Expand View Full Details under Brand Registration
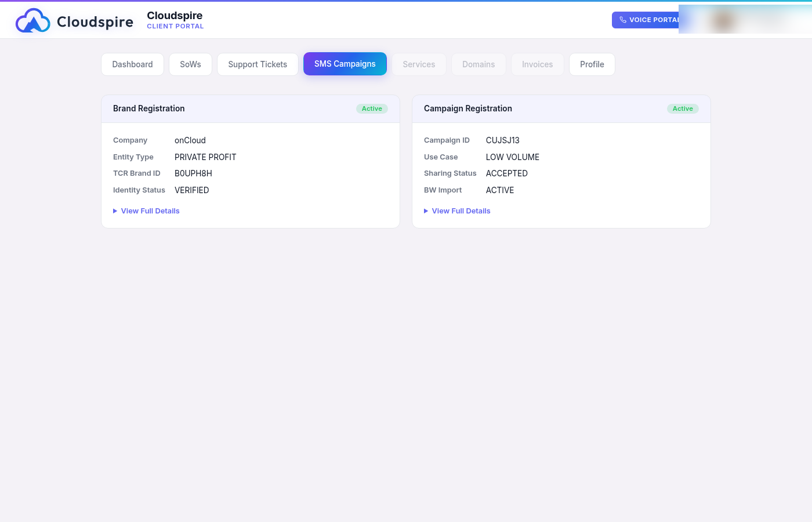This screenshot has height=522, width=812. 146,211
